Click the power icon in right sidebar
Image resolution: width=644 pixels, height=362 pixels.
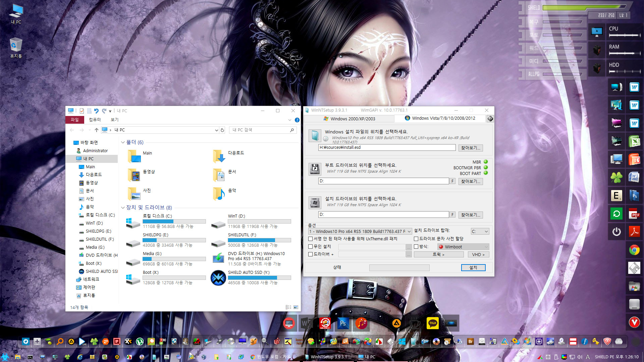(x=616, y=232)
